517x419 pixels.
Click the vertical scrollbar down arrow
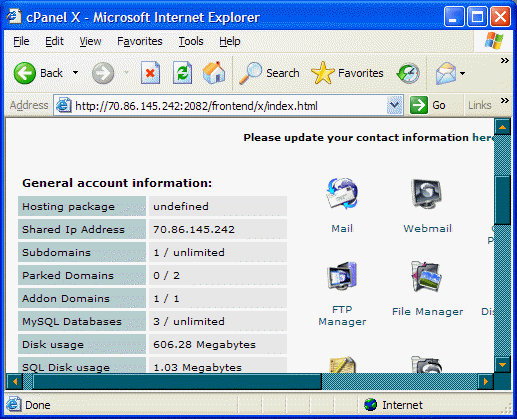[502, 365]
